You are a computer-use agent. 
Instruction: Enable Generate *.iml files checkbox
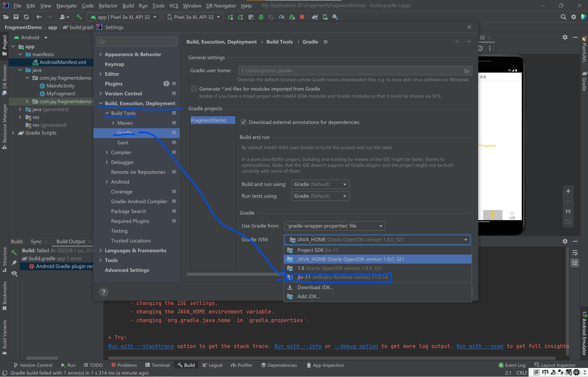pyautogui.click(x=194, y=89)
